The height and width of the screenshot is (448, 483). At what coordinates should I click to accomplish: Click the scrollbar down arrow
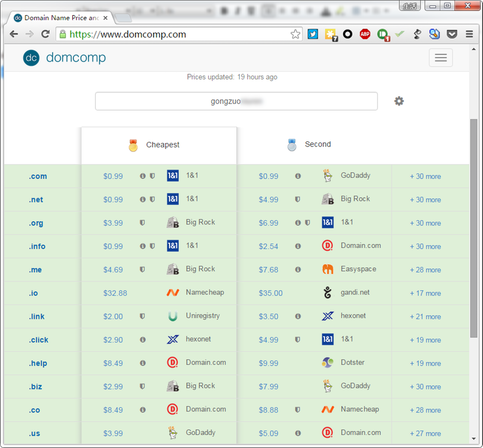(x=474, y=439)
